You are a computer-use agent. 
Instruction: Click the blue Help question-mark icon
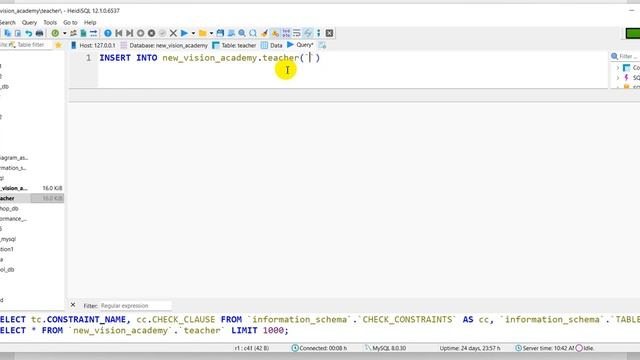click(x=108, y=33)
